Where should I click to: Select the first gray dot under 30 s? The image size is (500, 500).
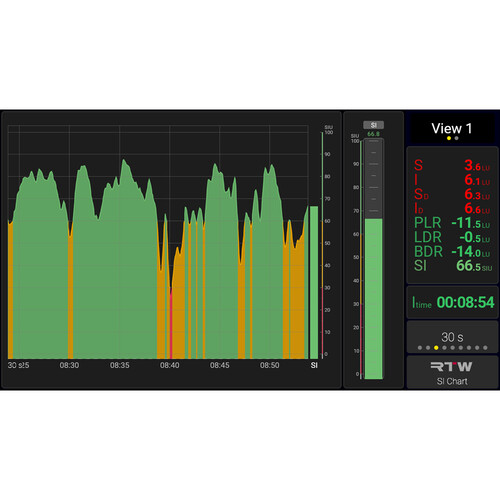[420, 348]
